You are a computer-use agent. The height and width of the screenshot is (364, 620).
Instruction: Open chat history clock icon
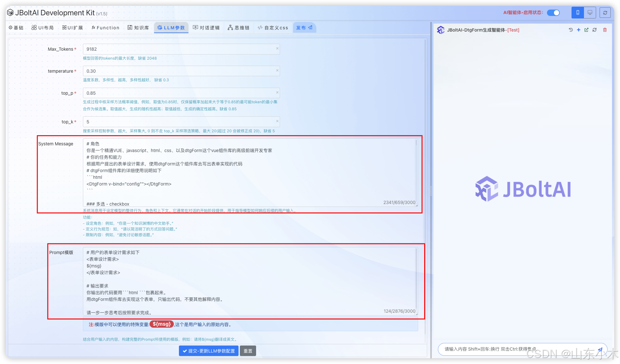(x=571, y=30)
